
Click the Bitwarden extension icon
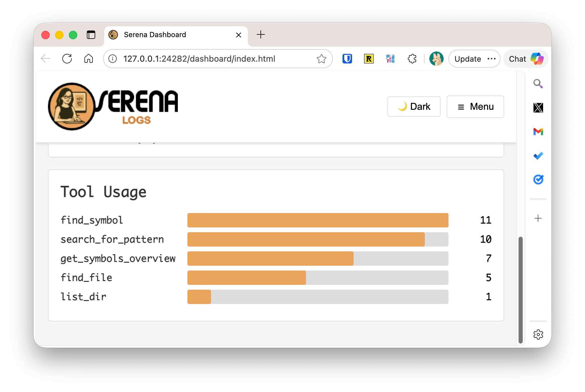click(x=347, y=59)
